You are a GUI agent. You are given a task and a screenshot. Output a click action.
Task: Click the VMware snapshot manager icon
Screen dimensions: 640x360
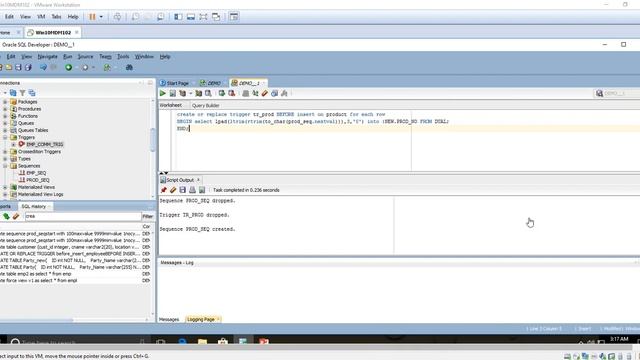pos(160,17)
